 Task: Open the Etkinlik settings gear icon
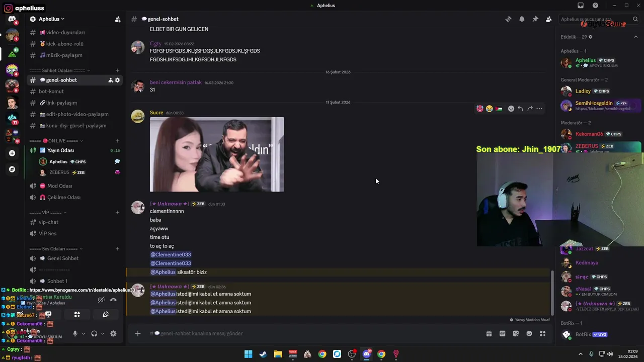pos(590,37)
